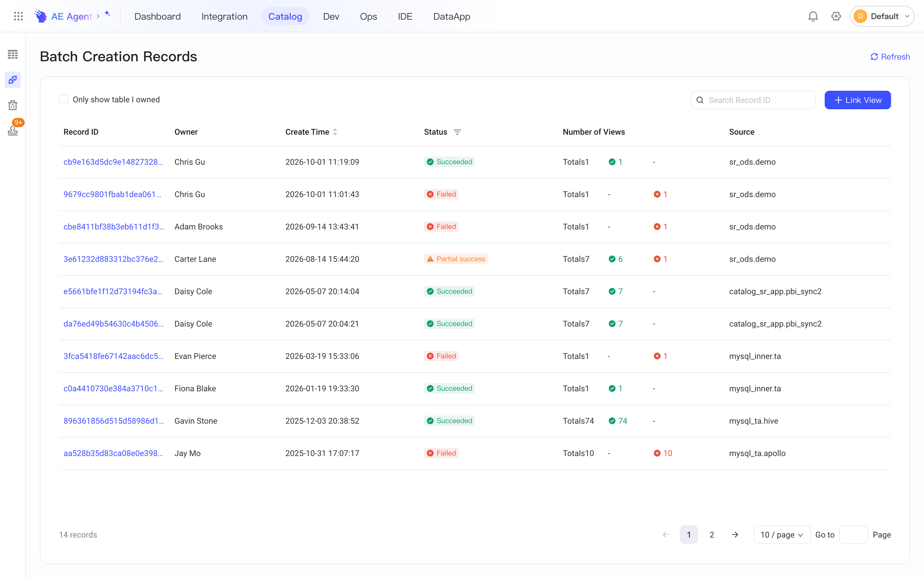
Task: Click the Link View button
Action: pyautogui.click(x=858, y=100)
